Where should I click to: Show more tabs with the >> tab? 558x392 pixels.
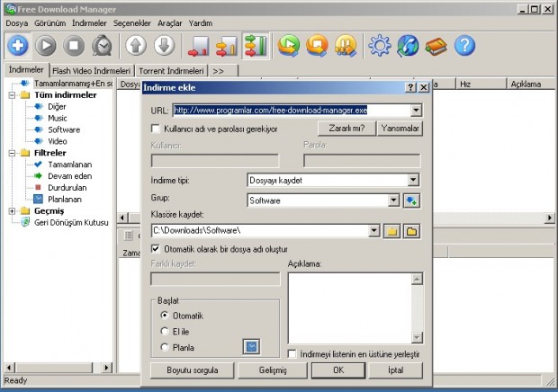[x=223, y=71]
